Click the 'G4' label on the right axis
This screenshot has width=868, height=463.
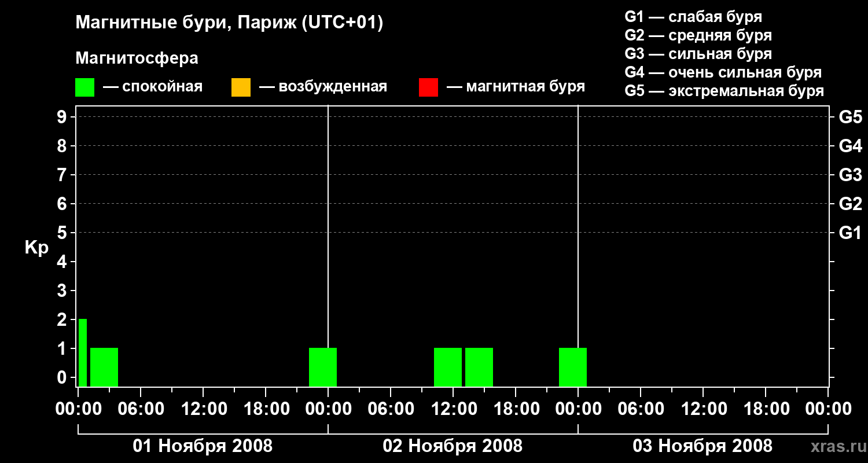tap(851, 146)
